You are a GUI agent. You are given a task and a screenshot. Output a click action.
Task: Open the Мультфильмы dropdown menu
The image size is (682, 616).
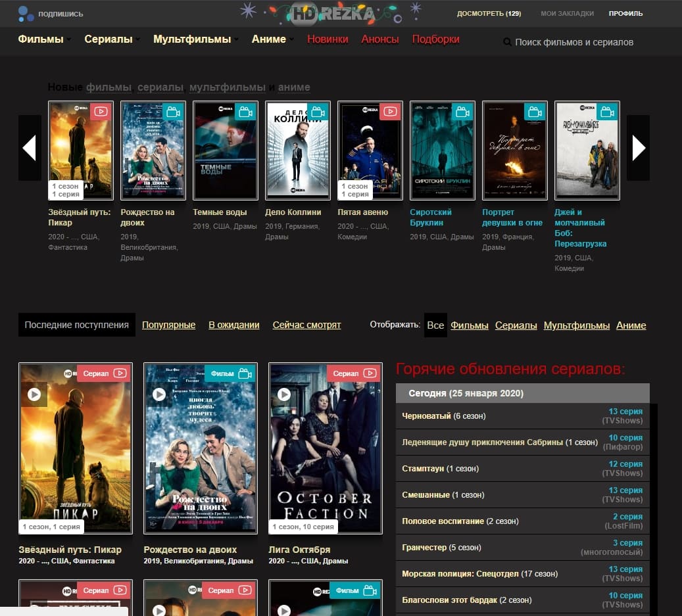(195, 39)
